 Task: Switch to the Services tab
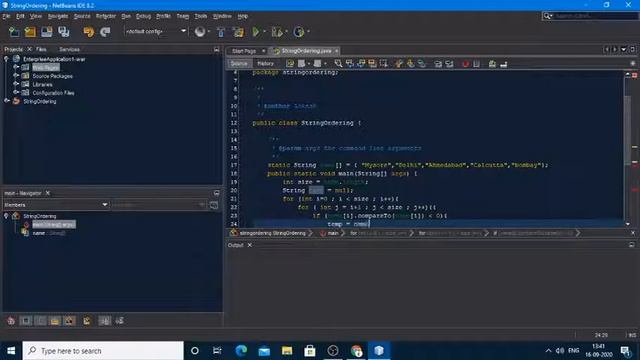(x=69, y=49)
